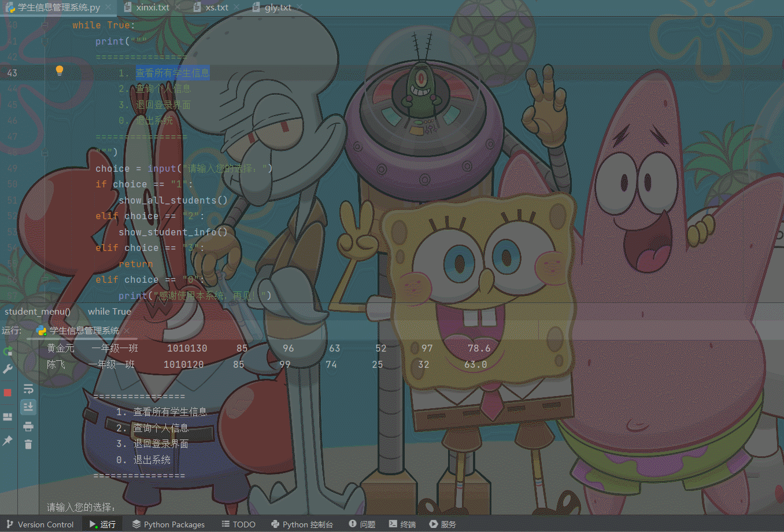Image resolution: width=784 pixels, height=532 pixels.
Task: Open the 运行 tool window button
Action: tap(102, 524)
